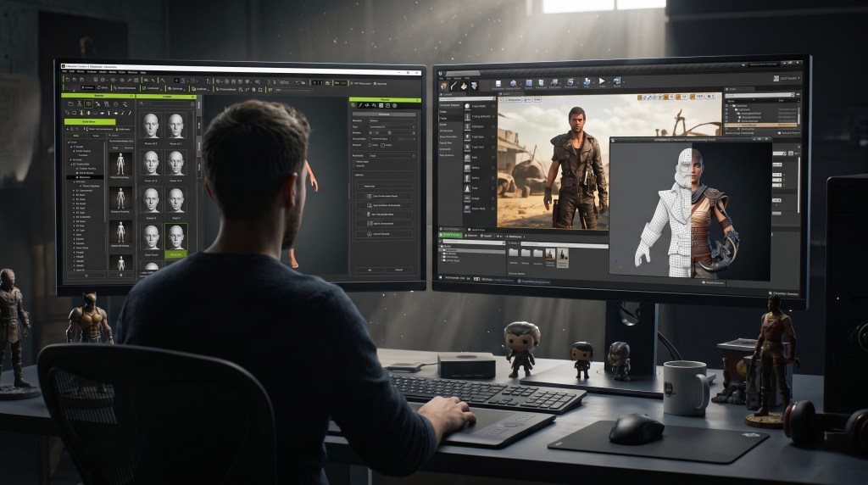This screenshot has width=868, height=485.
Task: Select the highlighted character asset thumbnail in content browser
Action: [x=563, y=258]
